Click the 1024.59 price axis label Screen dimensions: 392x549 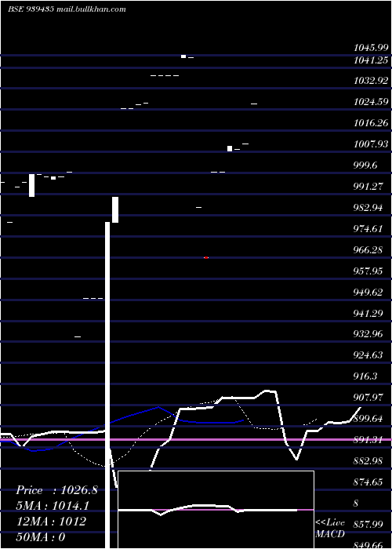(371, 102)
